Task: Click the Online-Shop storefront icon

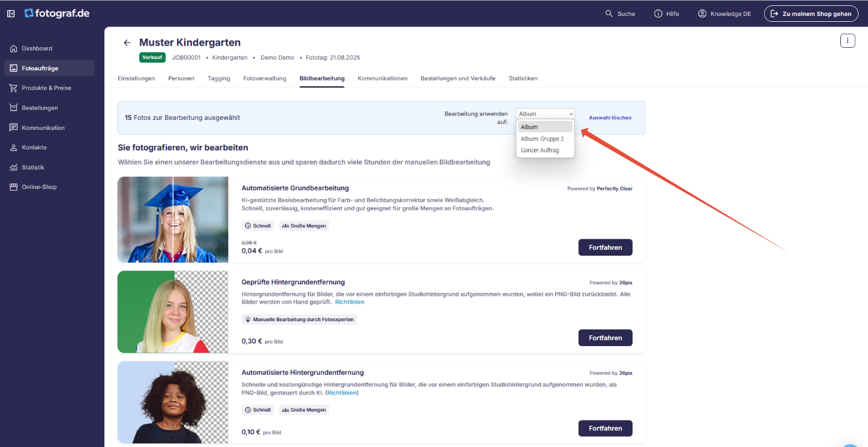Action: click(x=14, y=187)
